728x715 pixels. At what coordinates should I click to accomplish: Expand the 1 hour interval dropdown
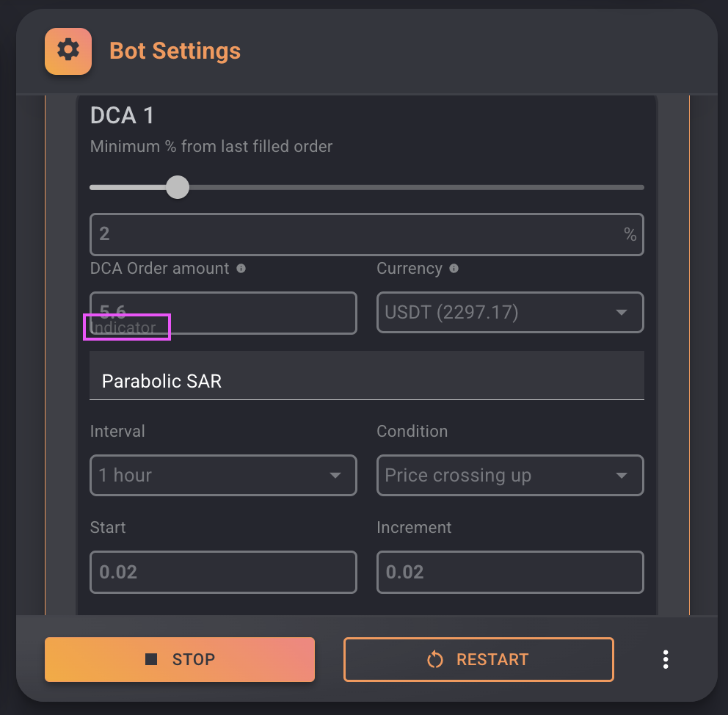pyautogui.click(x=223, y=476)
